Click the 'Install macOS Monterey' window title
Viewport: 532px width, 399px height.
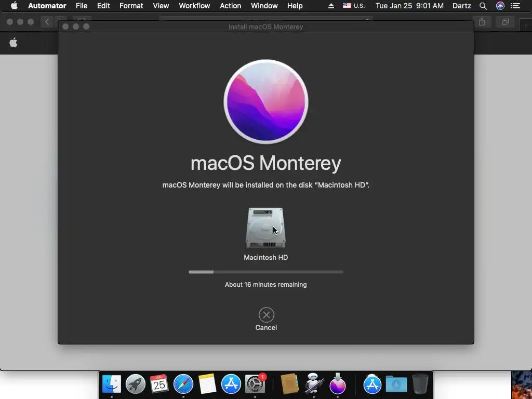265,27
